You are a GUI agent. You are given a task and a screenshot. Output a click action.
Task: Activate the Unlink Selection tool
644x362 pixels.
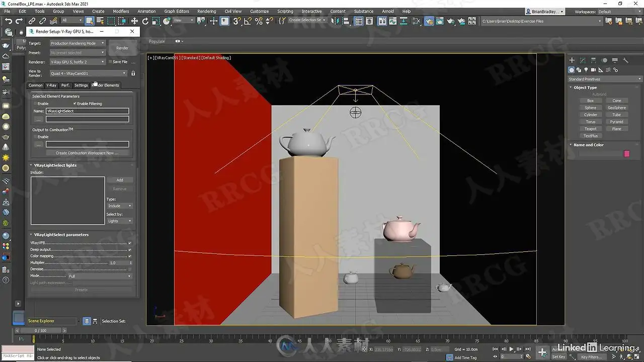(x=43, y=21)
